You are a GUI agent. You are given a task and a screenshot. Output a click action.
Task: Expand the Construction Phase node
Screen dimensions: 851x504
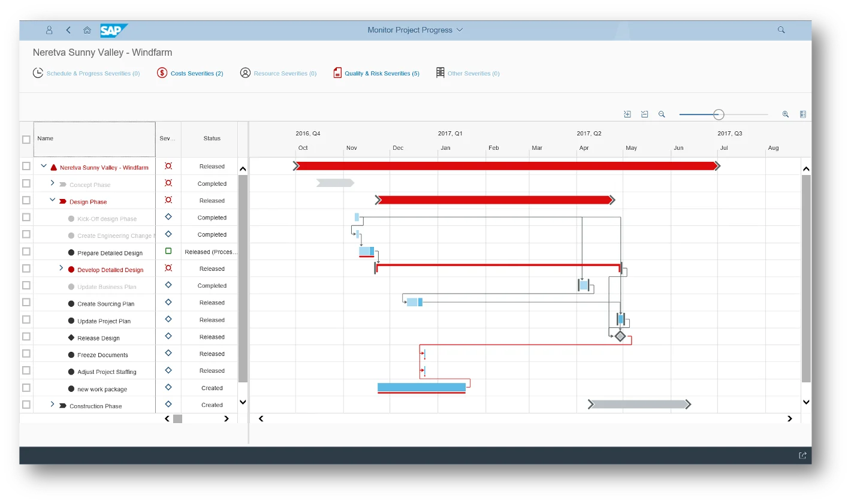(52, 404)
